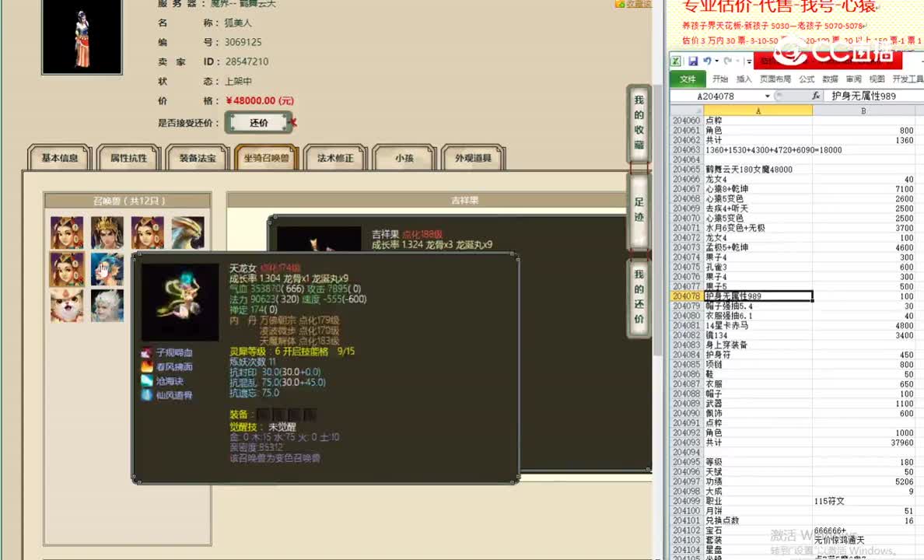
Task: Select the white fox summon portrait
Action: point(67,306)
